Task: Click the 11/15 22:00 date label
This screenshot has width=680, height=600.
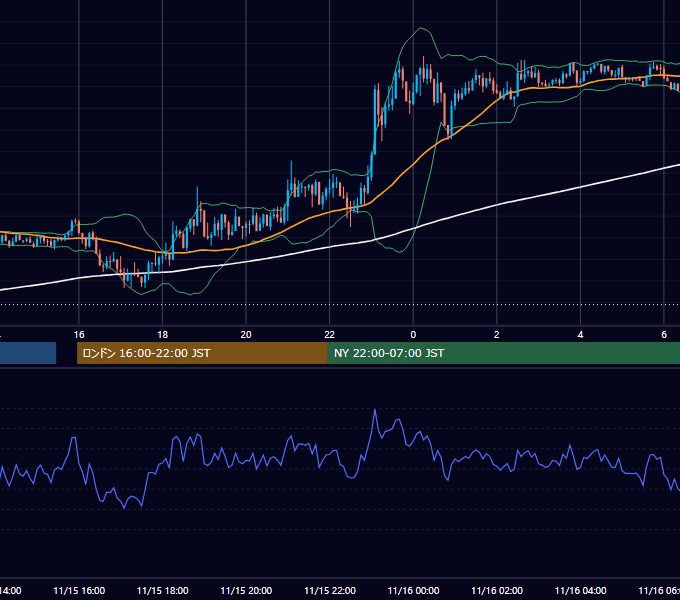Action: tap(330, 590)
